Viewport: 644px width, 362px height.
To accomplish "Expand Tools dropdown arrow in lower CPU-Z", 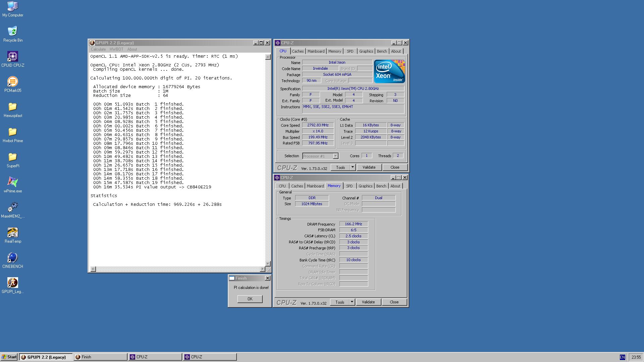I will click(x=352, y=302).
